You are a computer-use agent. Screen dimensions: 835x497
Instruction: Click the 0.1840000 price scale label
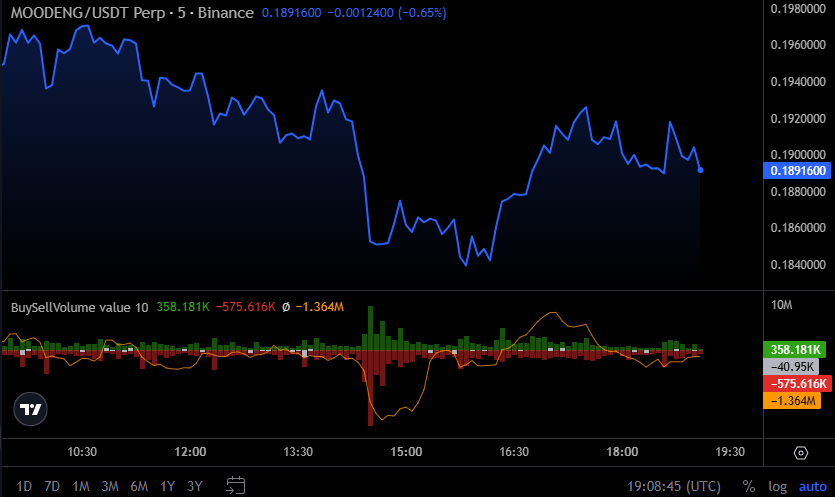[798, 264]
